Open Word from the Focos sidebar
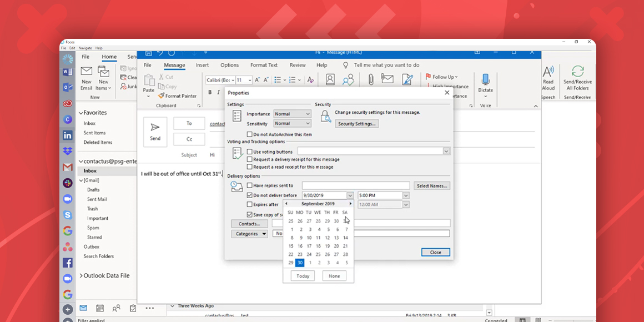The width and height of the screenshot is (644, 322). pos(67,72)
